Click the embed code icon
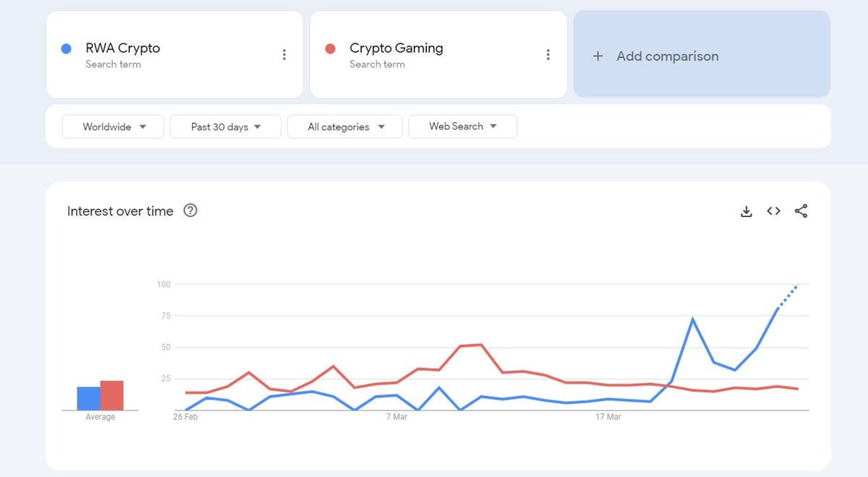 [773, 211]
